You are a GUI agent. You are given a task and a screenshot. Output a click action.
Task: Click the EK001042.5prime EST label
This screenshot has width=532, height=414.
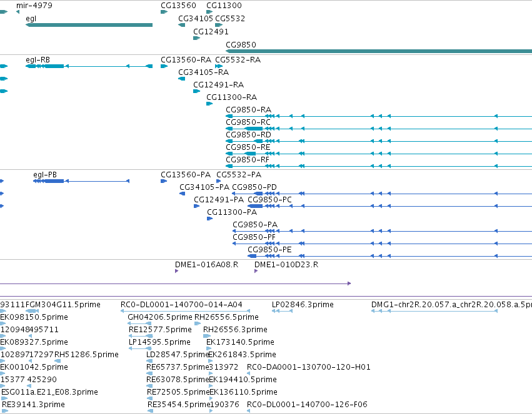point(34,367)
